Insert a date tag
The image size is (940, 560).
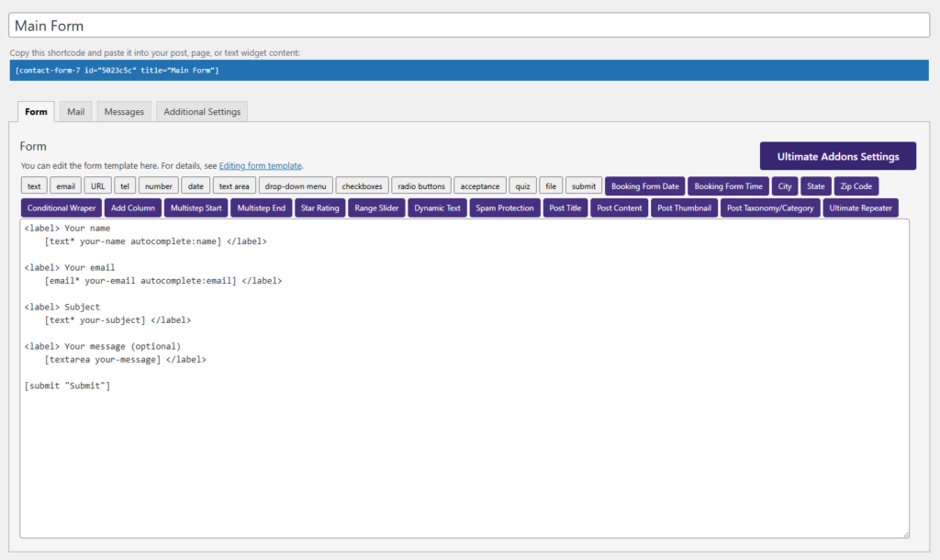tap(196, 185)
